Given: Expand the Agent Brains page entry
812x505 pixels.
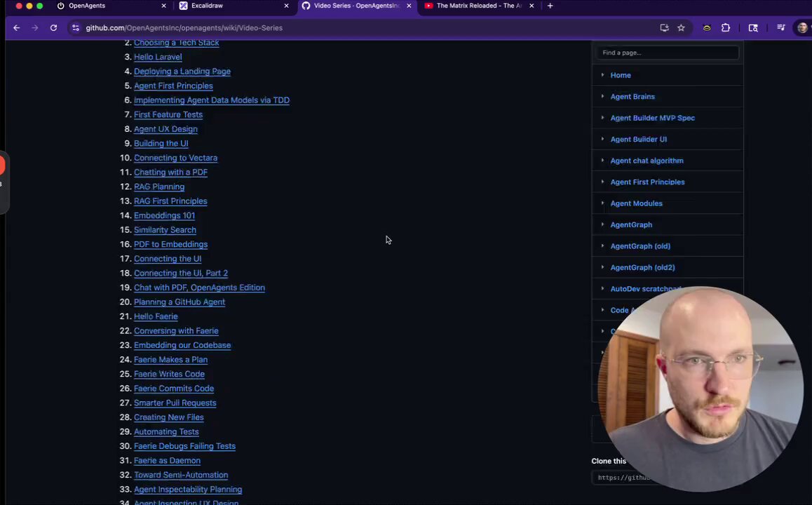Looking at the screenshot, I should tap(602, 96).
